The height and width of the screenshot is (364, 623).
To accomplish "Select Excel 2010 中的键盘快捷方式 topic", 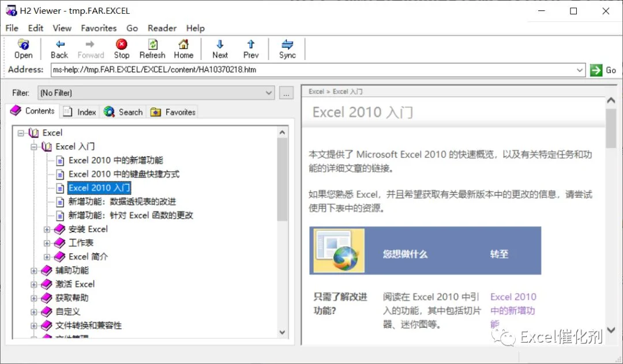I will (124, 174).
